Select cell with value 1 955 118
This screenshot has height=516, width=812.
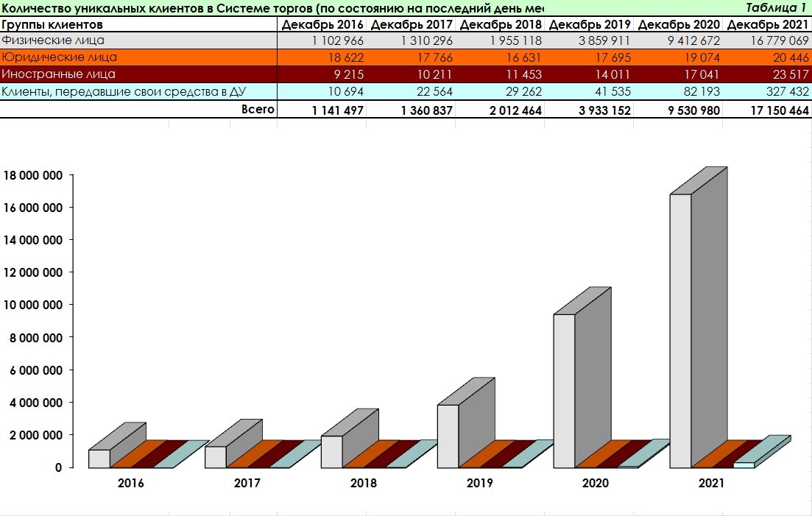click(x=500, y=40)
